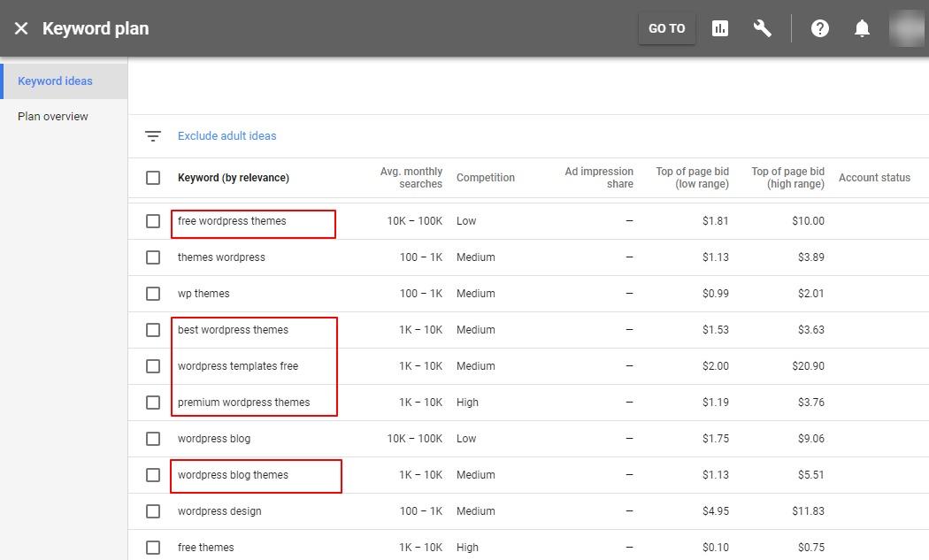Click the $5.51 high range bid value
This screenshot has width=929, height=560.
(811, 475)
